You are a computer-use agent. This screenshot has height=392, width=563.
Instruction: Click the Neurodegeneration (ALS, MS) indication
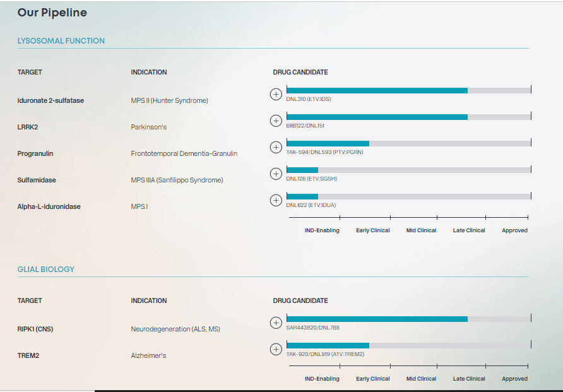pyautogui.click(x=175, y=329)
